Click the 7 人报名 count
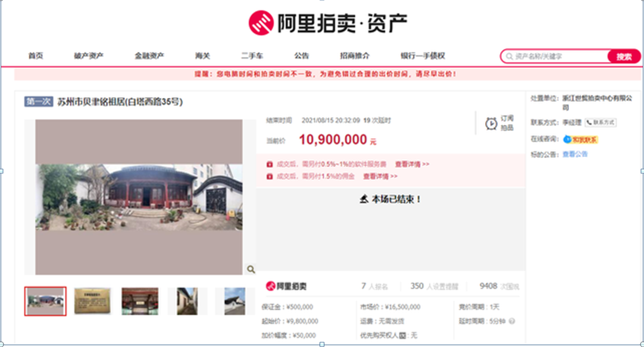The width and height of the screenshot is (644, 347). click(x=374, y=286)
